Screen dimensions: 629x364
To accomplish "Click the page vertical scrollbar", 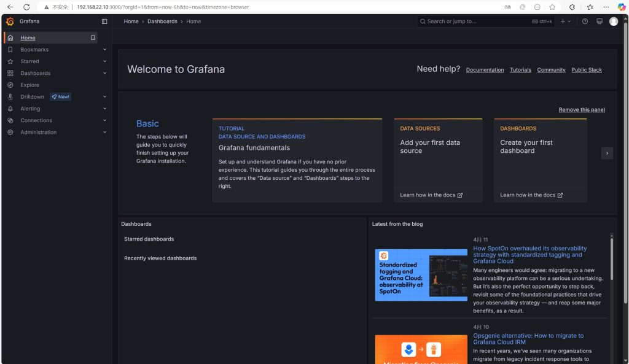I will point(625,162).
